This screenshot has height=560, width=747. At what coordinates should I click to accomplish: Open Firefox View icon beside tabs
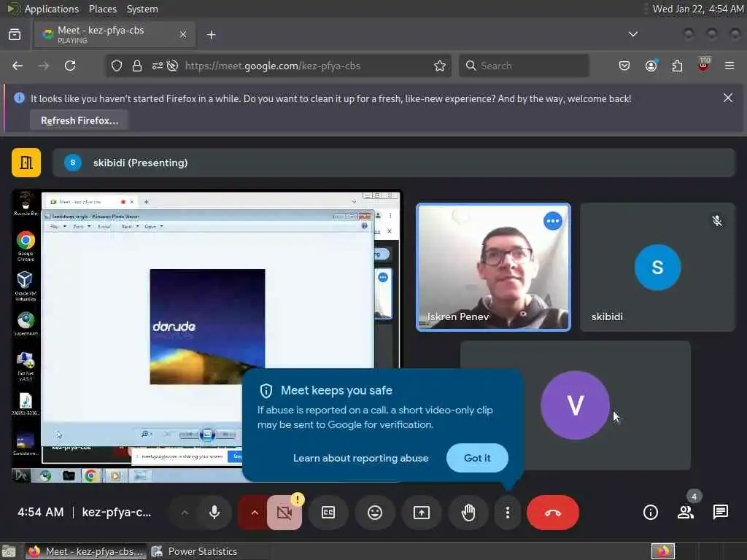click(15, 35)
